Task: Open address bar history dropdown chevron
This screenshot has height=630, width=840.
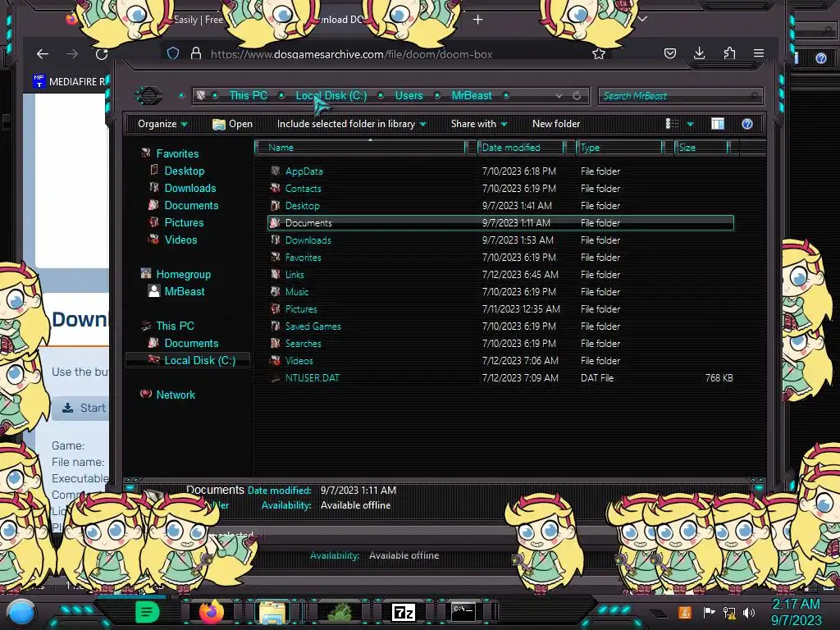Action: (x=559, y=96)
